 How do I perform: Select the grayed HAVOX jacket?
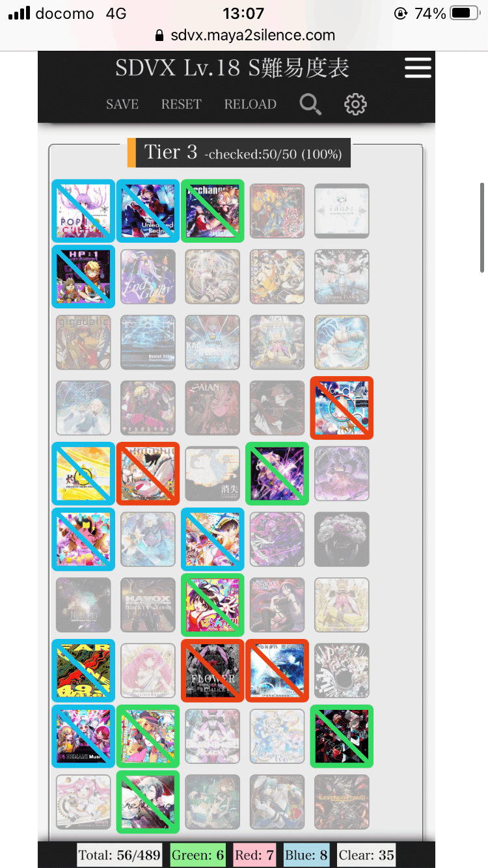(x=148, y=605)
